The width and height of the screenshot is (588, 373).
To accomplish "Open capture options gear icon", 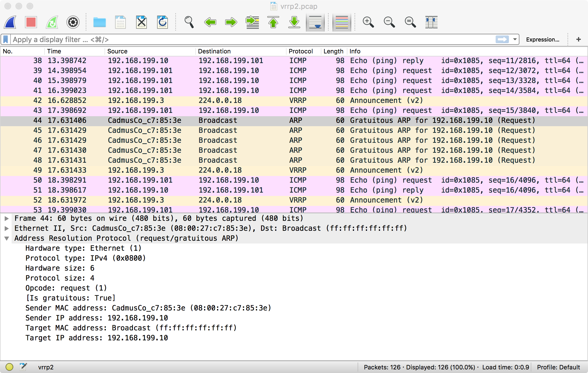I will tap(73, 22).
